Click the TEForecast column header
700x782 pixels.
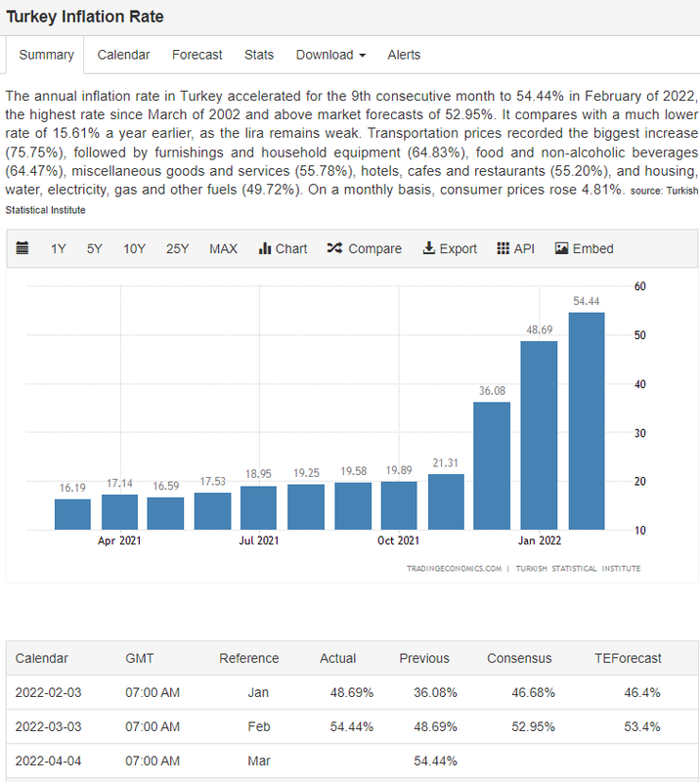(x=628, y=658)
